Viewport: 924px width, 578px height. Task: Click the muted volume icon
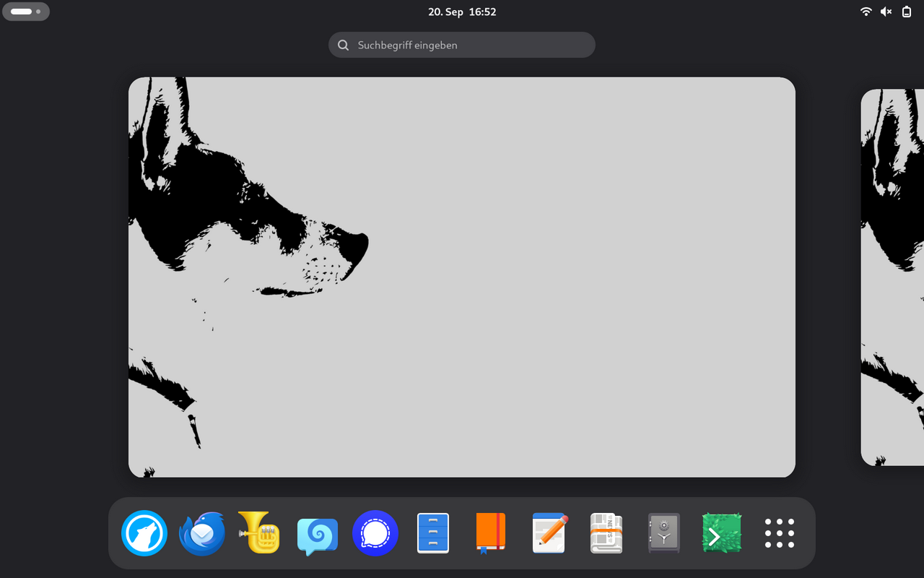pyautogui.click(x=886, y=12)
